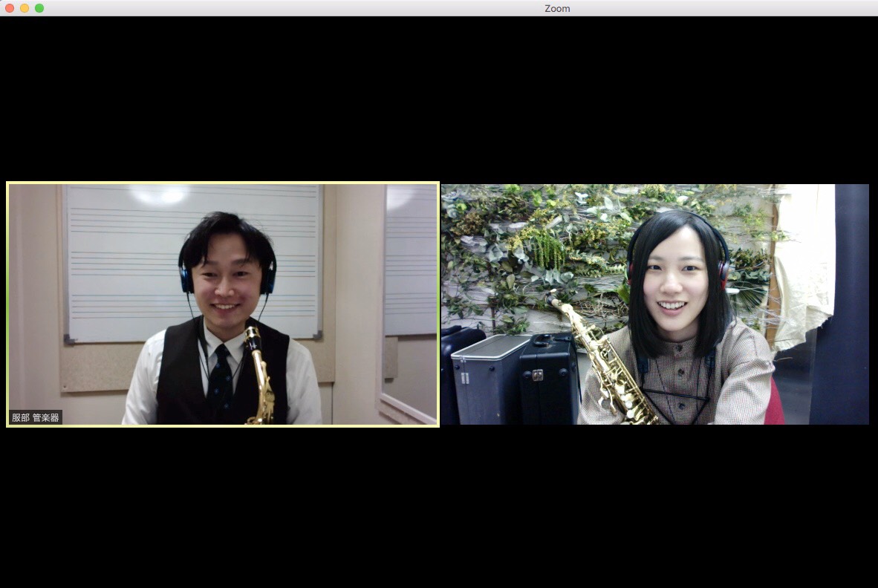Click the Zoom window title text
878x588 pixels.
[557, 8]
